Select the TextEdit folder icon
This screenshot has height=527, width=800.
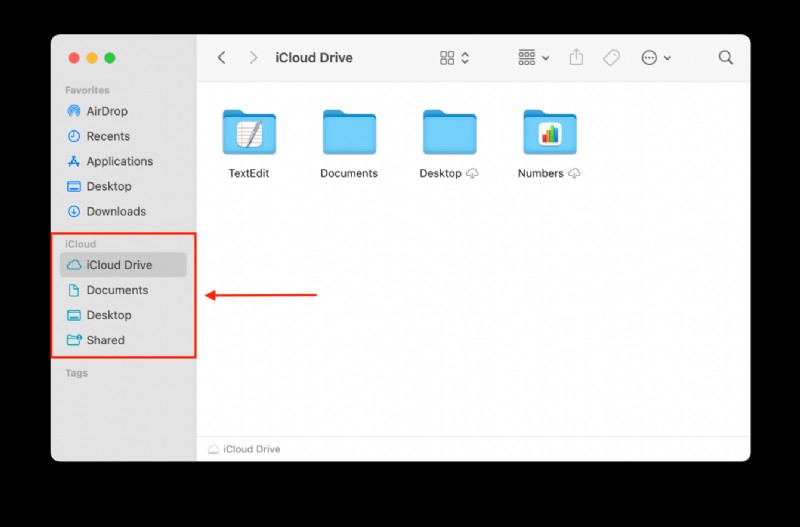click(x=249, y=132)
